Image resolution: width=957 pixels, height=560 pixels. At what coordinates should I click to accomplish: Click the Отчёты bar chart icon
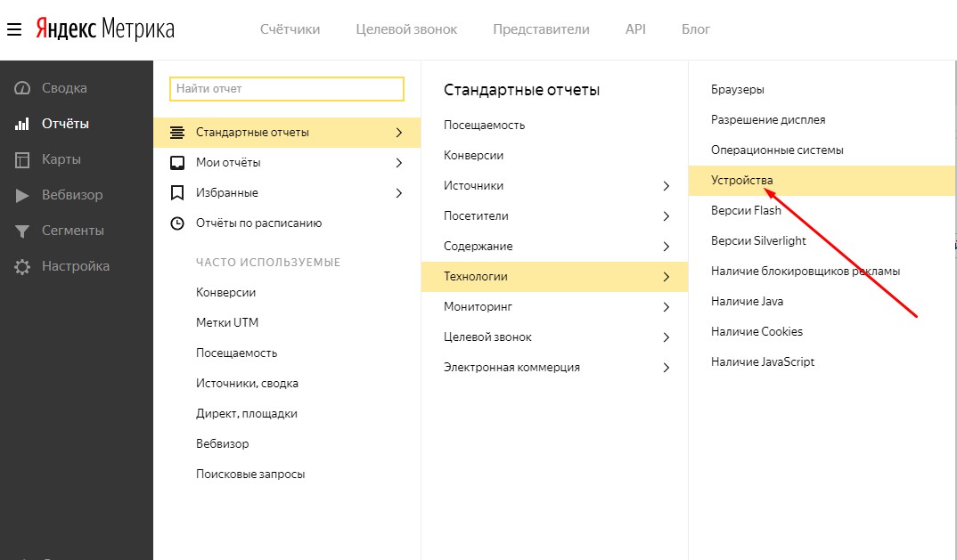pyautogui.click(x=22, y=124)
